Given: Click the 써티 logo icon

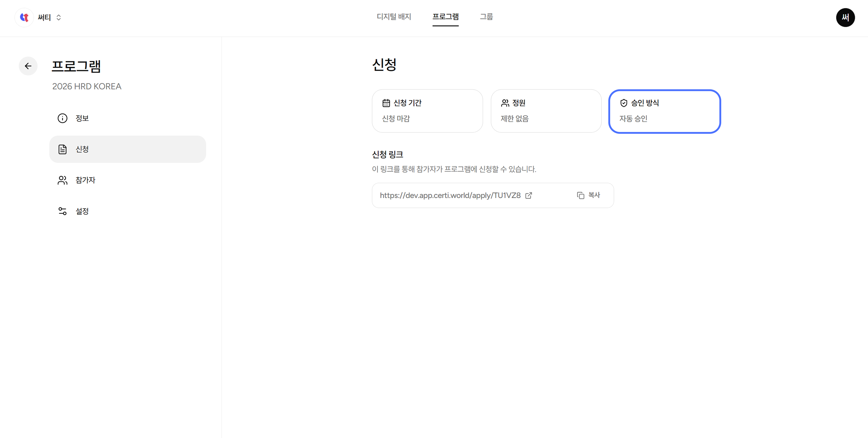Looking at the screenshot, I should tap(24, 18).
